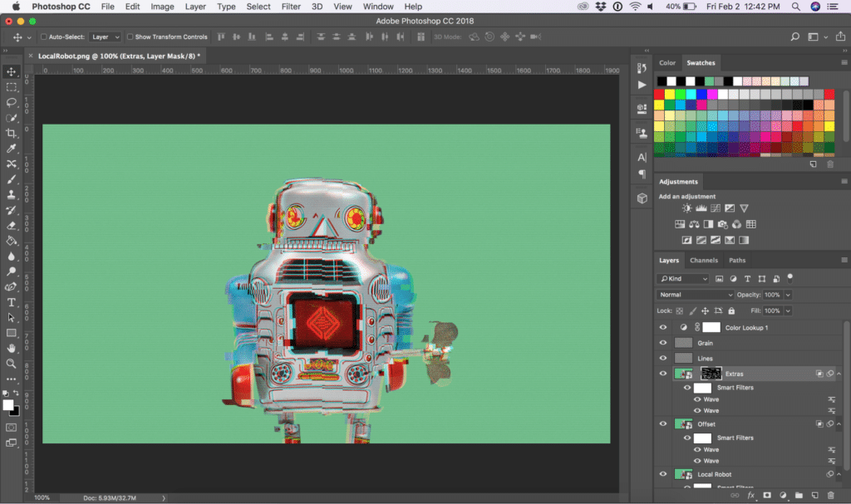Pick the Zoom tool in toolbar
The image size is (851, 504).
[x=12, y=363]
